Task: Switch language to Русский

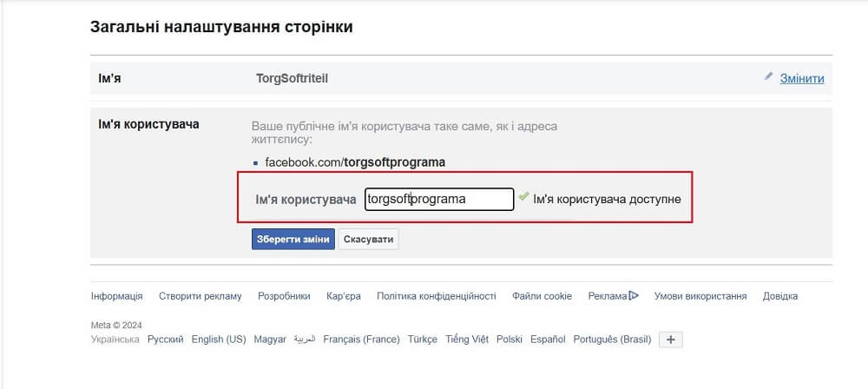Action: click(x=166, y=340)
